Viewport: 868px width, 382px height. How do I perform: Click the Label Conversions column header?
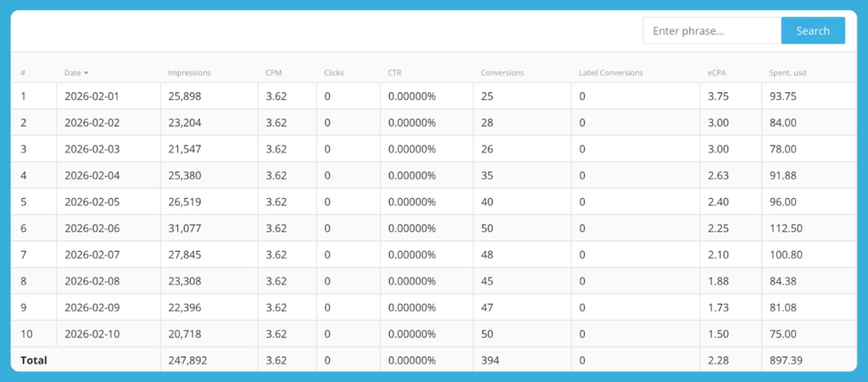point(610,73)
